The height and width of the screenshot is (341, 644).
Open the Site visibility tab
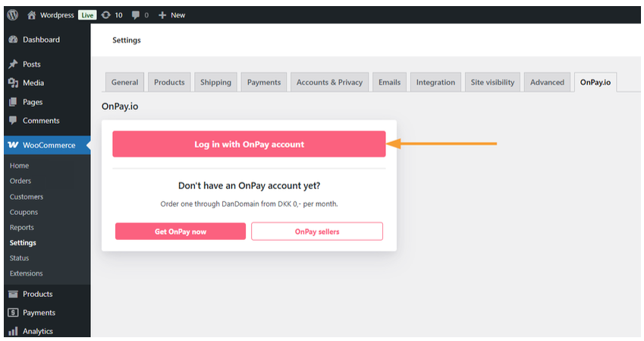492,82
